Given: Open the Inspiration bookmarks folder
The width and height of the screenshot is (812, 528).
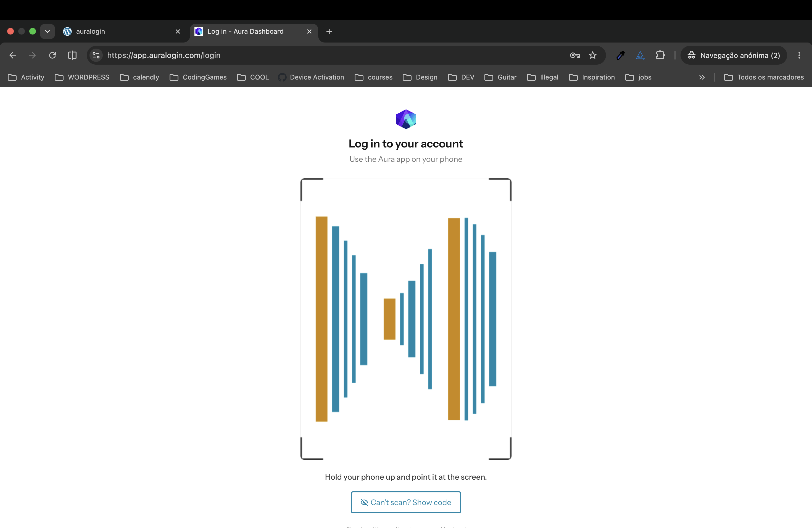Looking at the screenshot, I should pos(592,77).
